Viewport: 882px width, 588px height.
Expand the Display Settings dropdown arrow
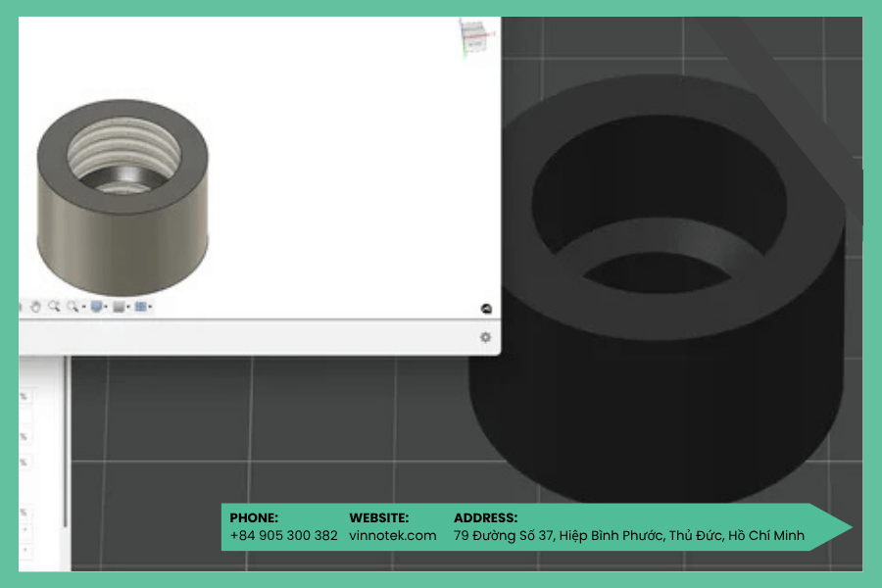[106, 307]
